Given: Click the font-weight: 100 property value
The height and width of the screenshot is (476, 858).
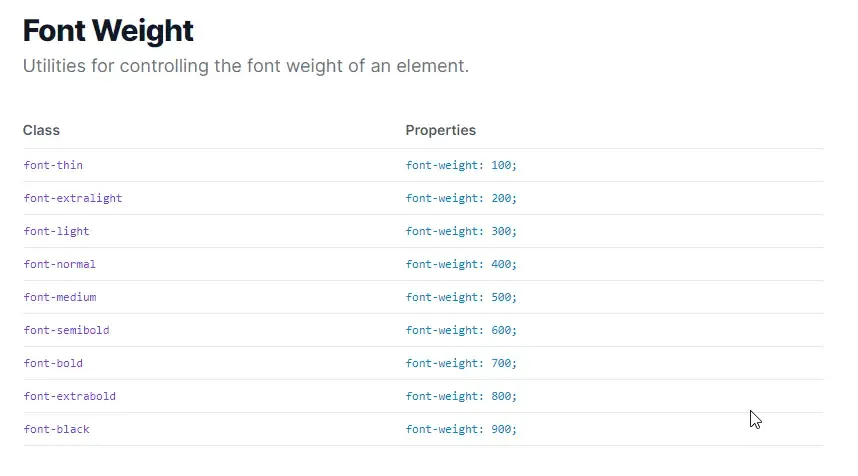Looking at the screenshot, I should point(461,165).
